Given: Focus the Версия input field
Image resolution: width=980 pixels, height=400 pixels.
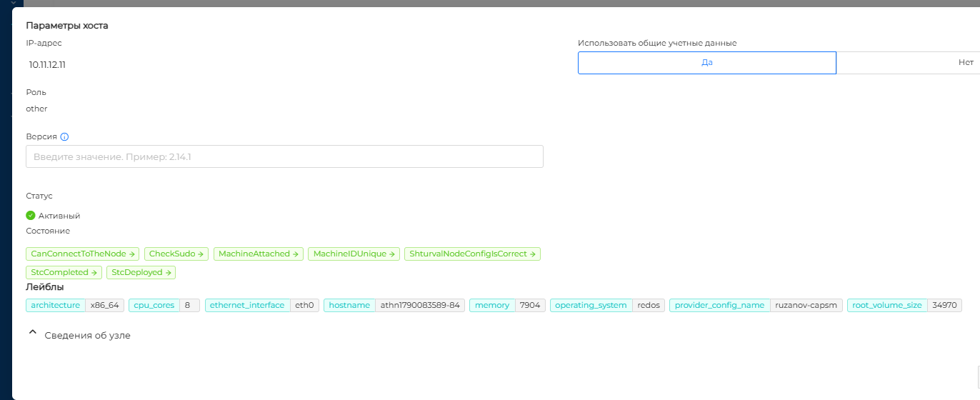Looking at the screenshot, I should (284, 156).
